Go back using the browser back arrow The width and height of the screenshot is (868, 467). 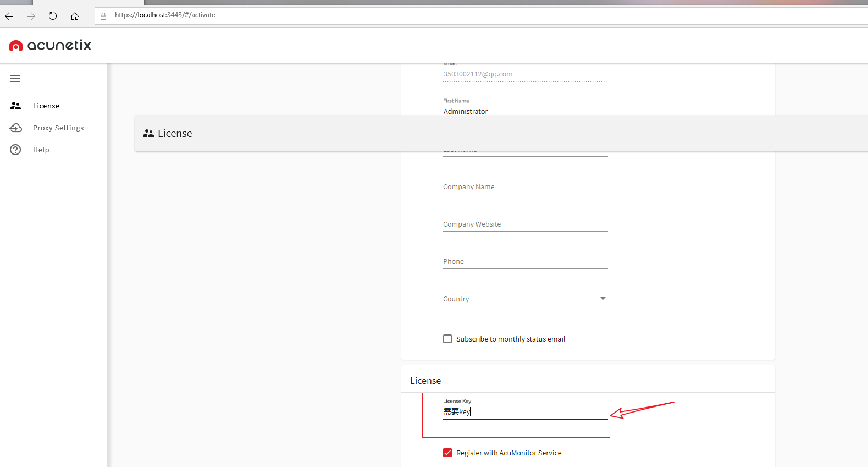[9, 16]
